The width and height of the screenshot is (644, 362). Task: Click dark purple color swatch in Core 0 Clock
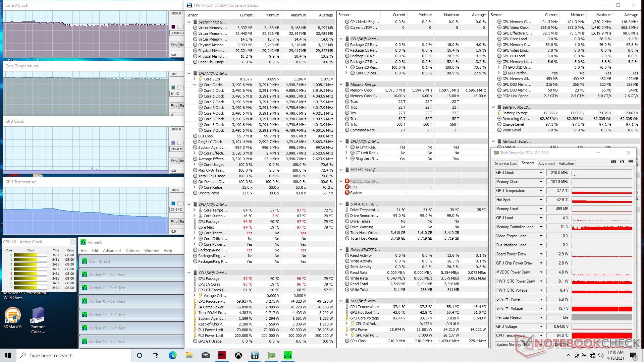(x=173, y=27)
